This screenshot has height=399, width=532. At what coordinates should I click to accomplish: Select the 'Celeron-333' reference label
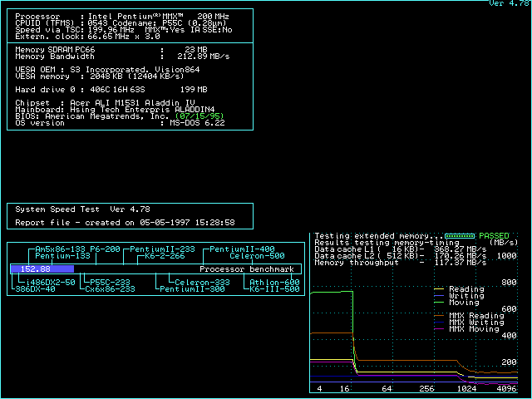pos(202,283)
